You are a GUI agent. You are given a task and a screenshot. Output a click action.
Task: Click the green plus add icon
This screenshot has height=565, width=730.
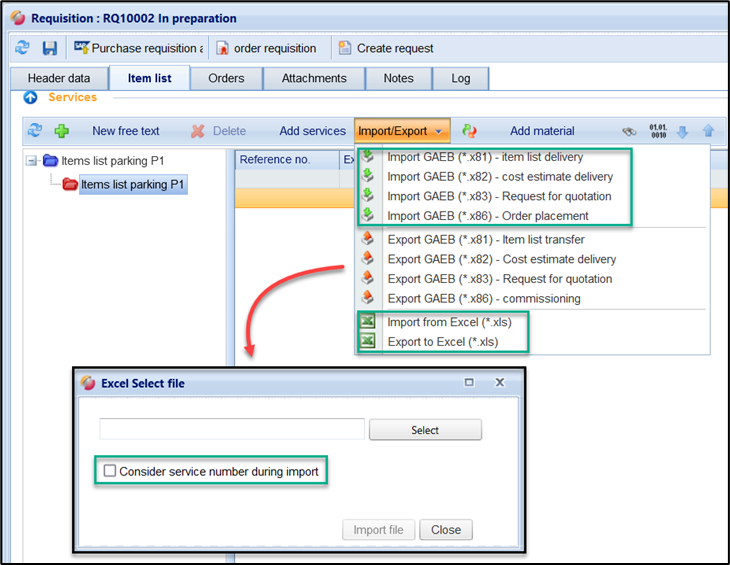click(x=62, y=131)
